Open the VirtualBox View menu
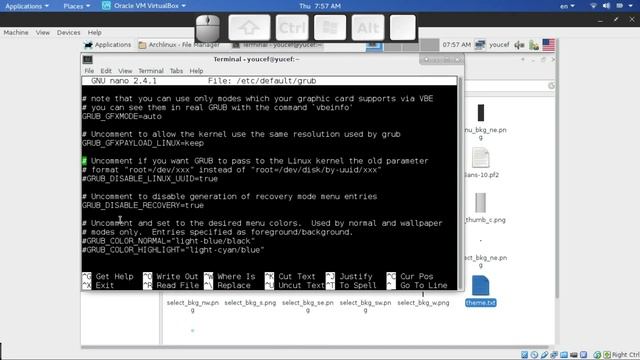 42,32
